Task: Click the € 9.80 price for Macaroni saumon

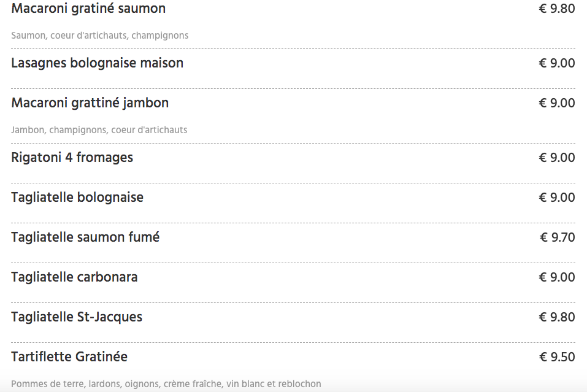Action: 557,9
